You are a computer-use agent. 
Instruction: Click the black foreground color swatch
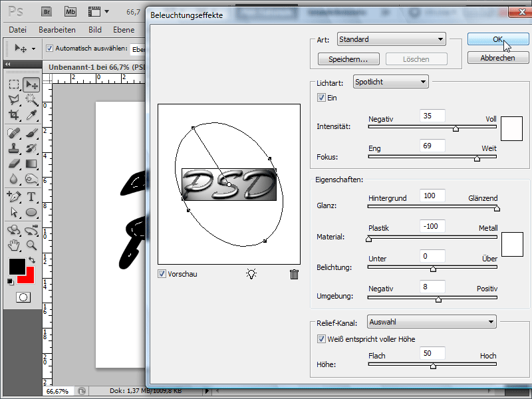point(17,267)
